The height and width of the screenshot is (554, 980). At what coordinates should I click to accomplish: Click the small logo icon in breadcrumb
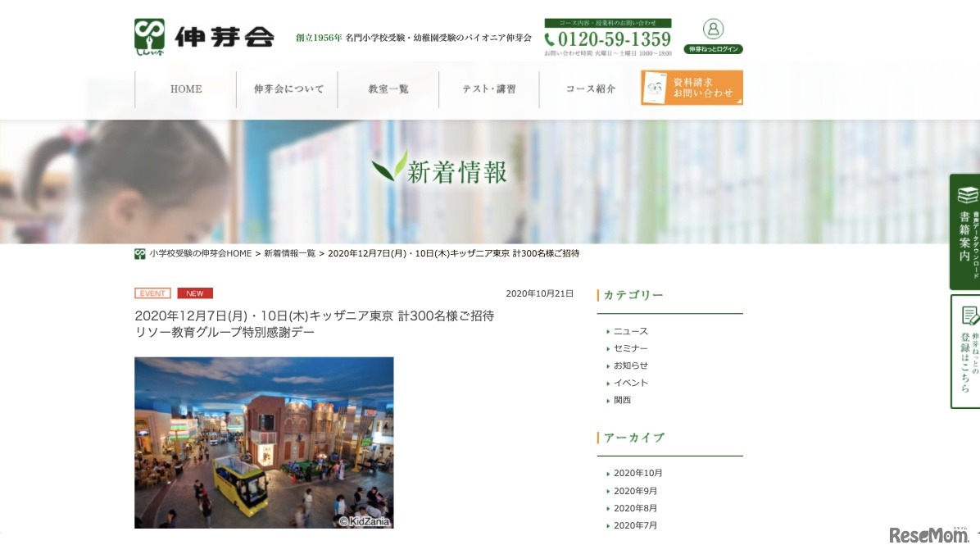[x=140, y=254]
